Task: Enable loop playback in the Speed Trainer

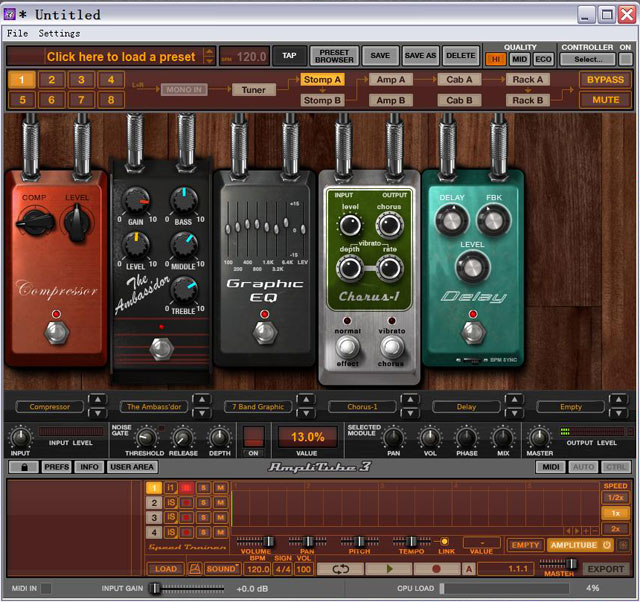Action: point(340,569)
